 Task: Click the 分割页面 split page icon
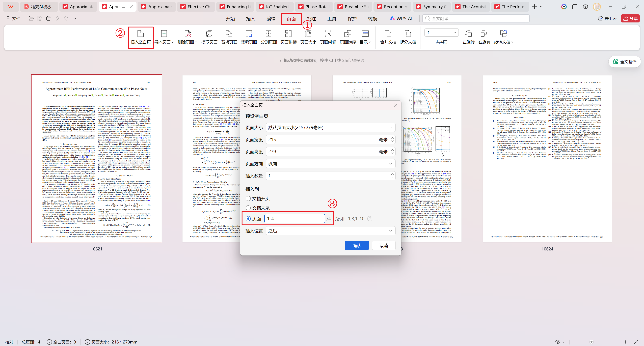pos(269,34)
